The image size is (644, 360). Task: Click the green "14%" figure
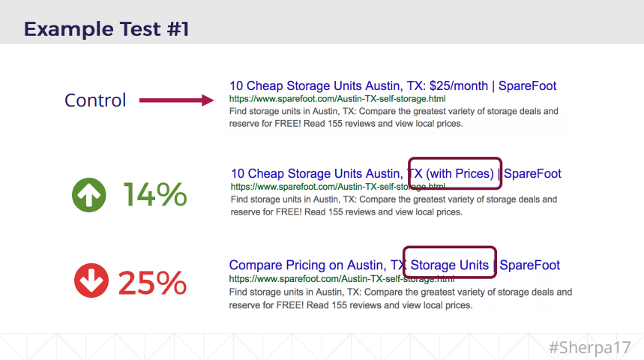[x=154, y=196]
